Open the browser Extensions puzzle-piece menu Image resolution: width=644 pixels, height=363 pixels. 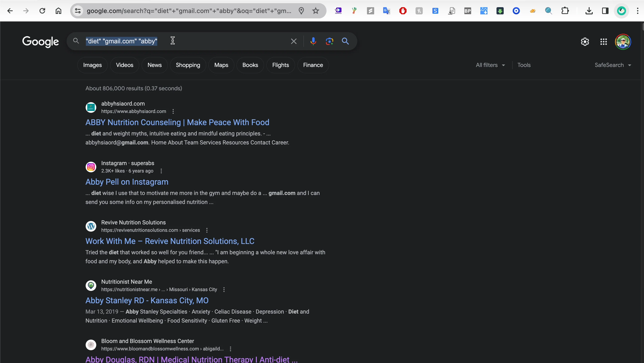565,11
